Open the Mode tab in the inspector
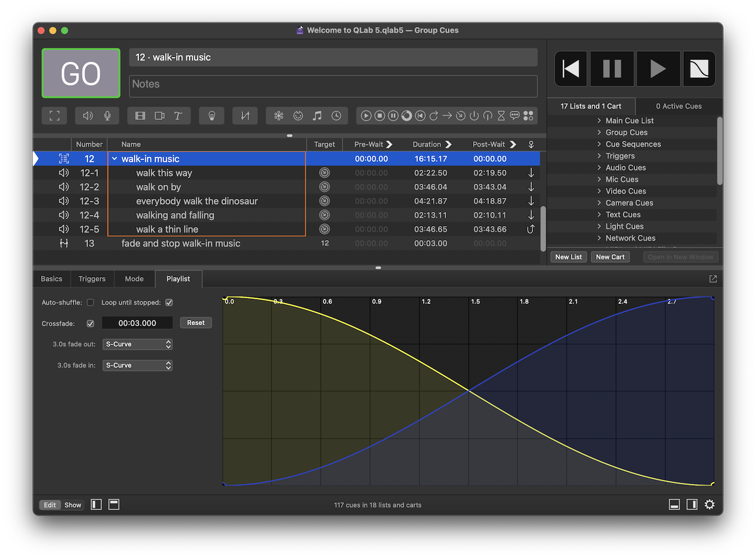This screenshot has width=756, height=559. click(134, 278)
